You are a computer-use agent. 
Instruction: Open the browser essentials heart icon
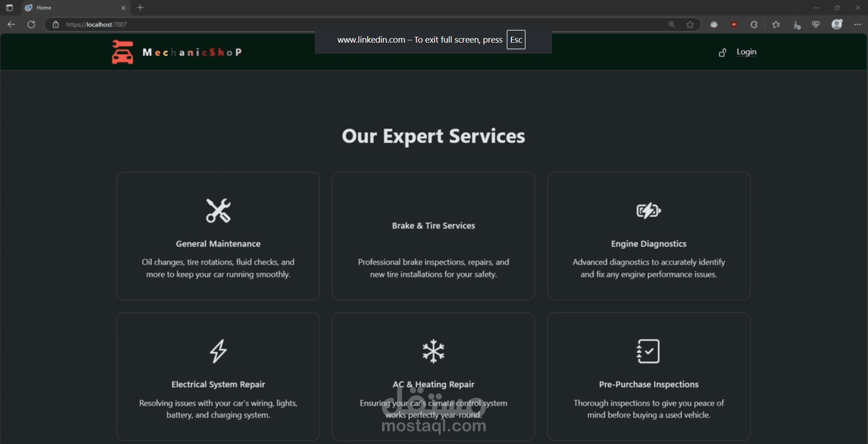click(816, 24)
